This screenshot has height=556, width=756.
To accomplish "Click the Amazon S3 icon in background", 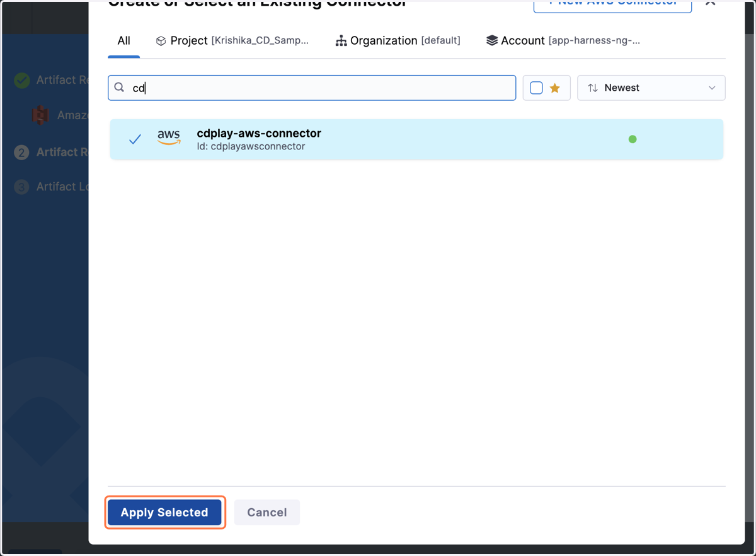I will [x=41, y=115].
